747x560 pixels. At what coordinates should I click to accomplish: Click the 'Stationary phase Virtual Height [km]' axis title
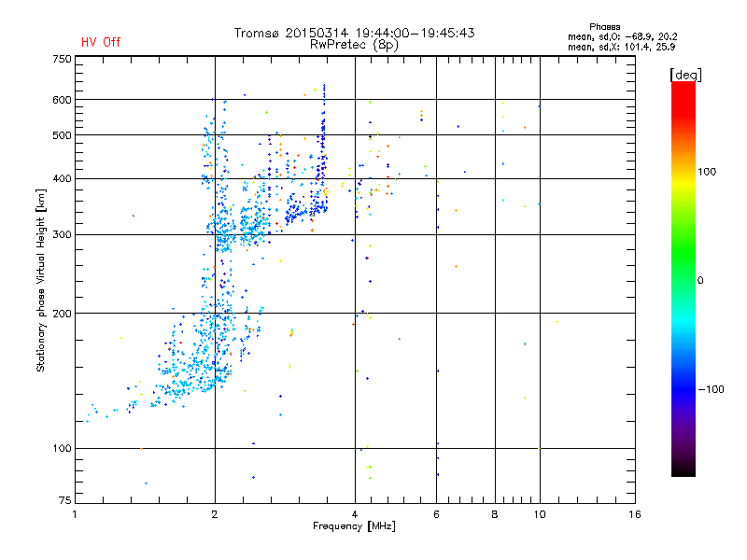pyautogui.click(x=41, y=280)
